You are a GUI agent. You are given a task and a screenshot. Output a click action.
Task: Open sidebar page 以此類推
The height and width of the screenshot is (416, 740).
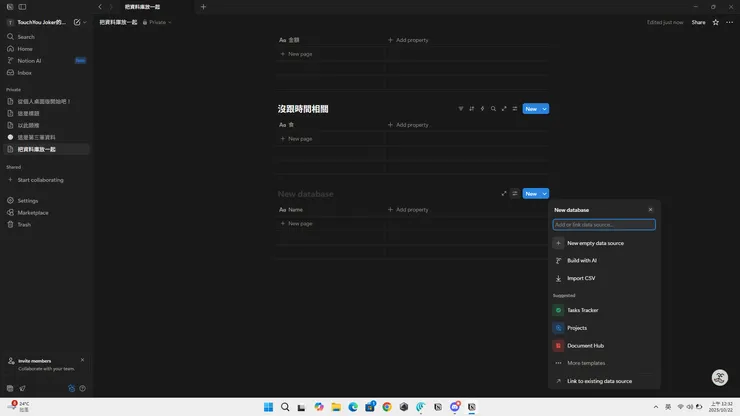(x=28, y=125)
